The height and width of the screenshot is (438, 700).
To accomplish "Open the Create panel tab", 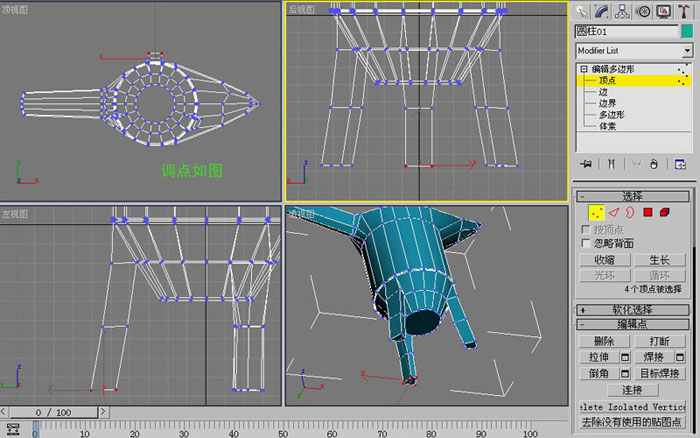I will [581, 11].
